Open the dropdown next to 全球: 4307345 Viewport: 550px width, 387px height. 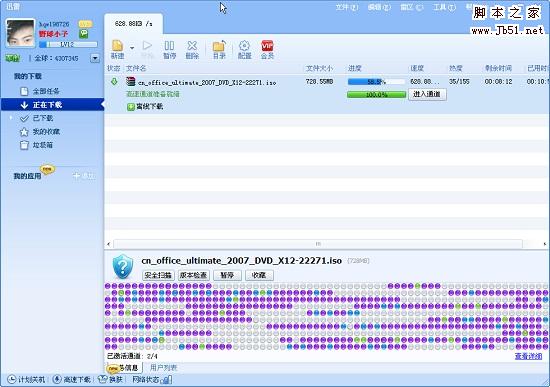pos(95,58)
